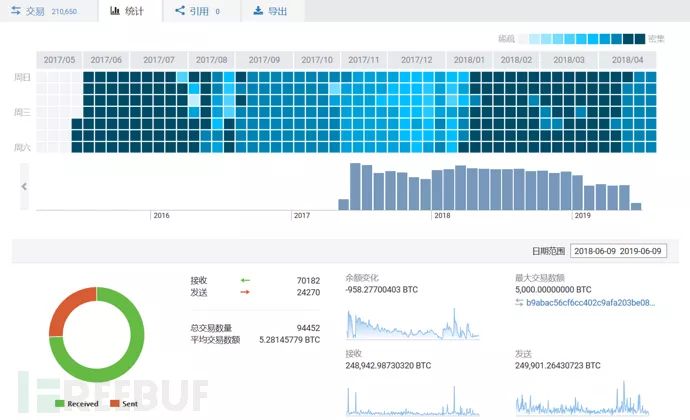Click the 2017 timeline marker
Viewport: 690px width, 420px height.
pos(301,215)
